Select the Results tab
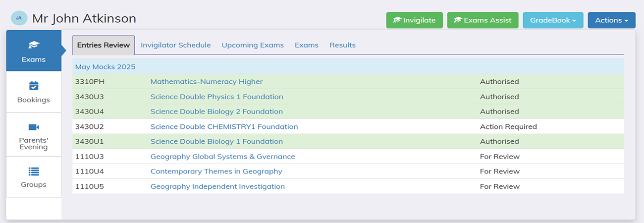This screenshot has width=644, height=223. pyautogui.click(x=342, y=45)
